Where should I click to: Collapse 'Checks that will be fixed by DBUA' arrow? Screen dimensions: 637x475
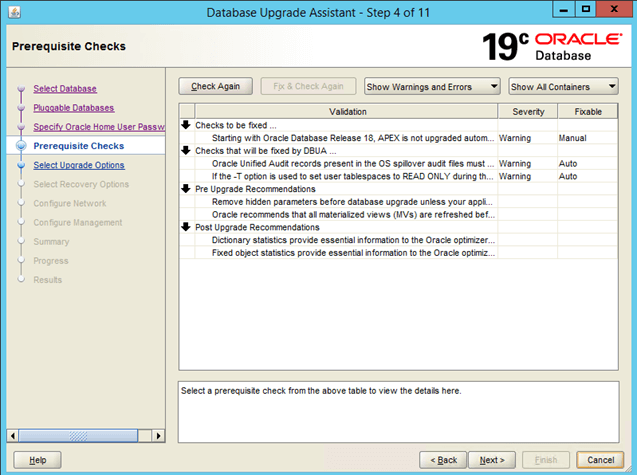click(187, 150)
